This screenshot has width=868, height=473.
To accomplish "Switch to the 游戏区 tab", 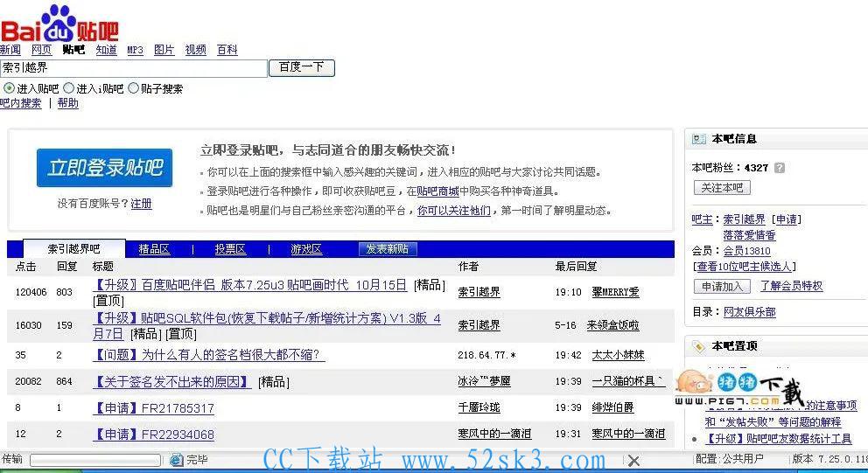I will (306, 249).
